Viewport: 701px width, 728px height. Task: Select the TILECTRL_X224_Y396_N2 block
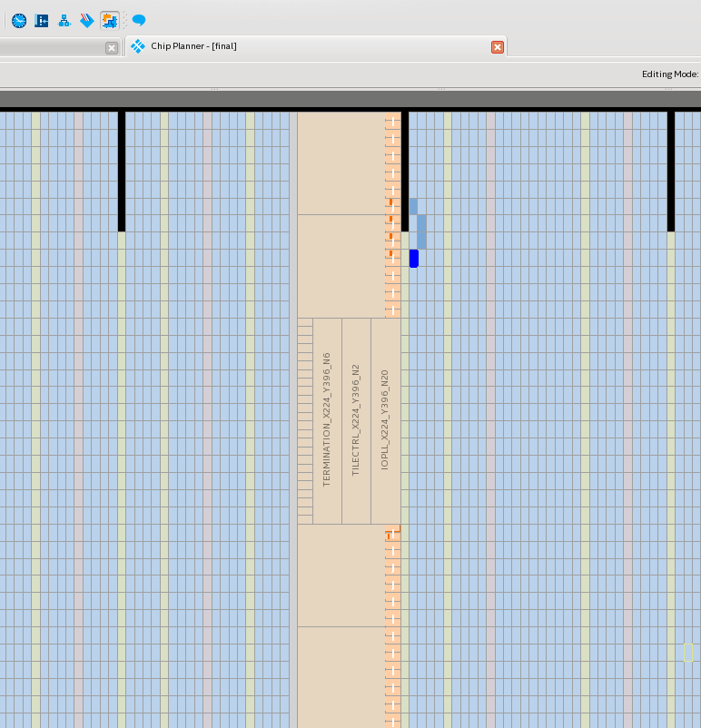pyautogui.click(x=356, y=420)
